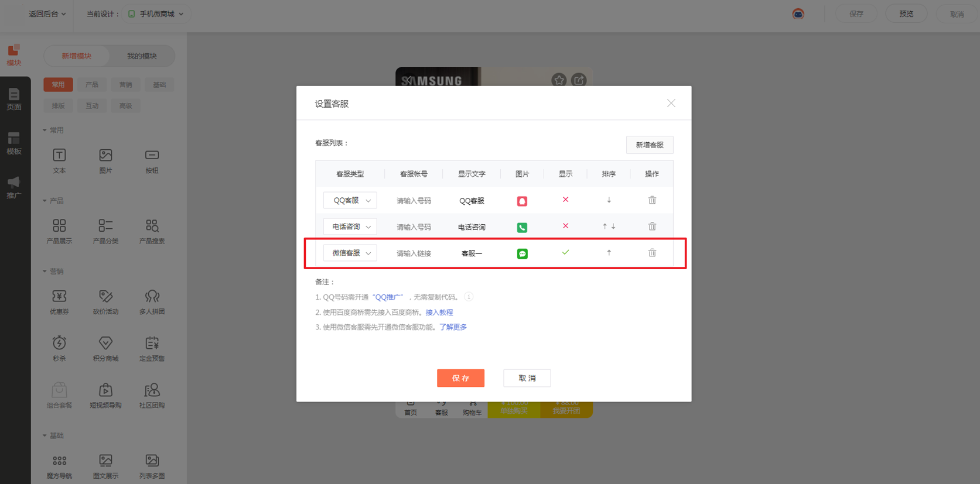Click the user avatar in the top bar
980x484 pixels.
[x=798, y=14]
